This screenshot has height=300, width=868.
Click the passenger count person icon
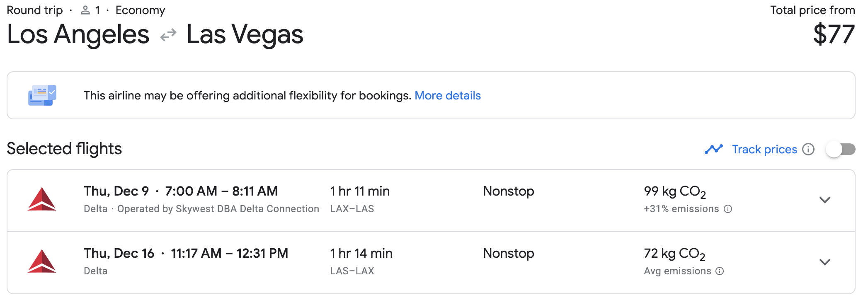coord(86,10)
